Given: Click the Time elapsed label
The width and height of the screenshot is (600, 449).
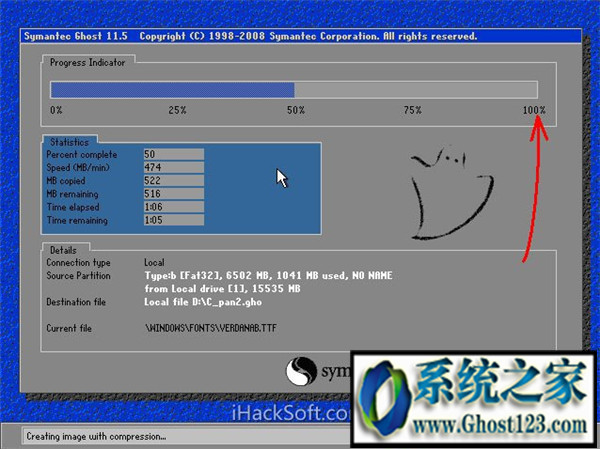Looking at the screenshot, I should [73, 207].
